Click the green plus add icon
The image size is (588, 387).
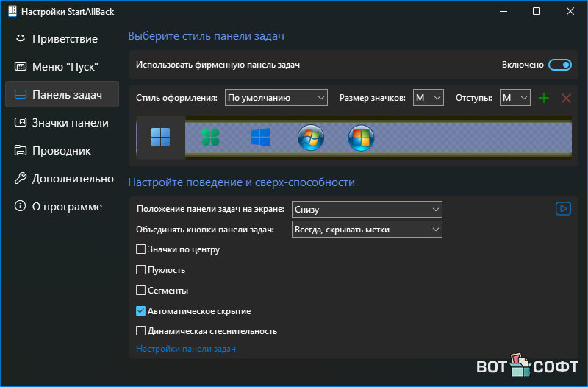click(544, 98)
